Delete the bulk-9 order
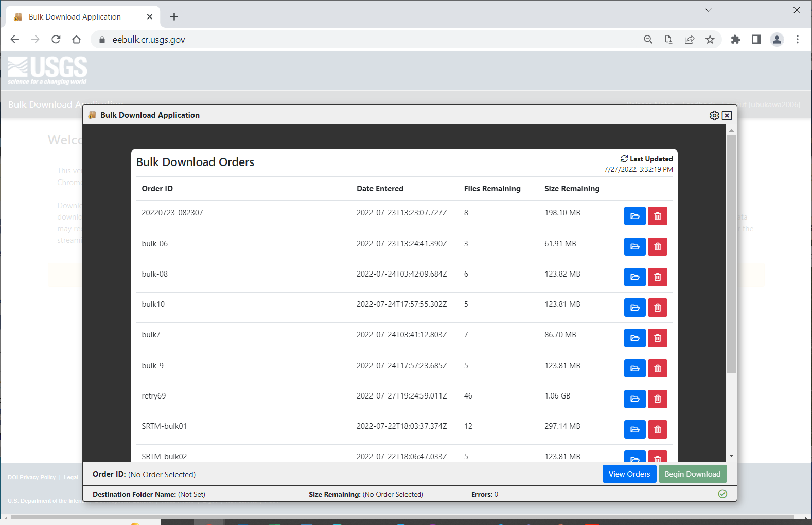This screenshot has height=525, width=812. point(657,368)
